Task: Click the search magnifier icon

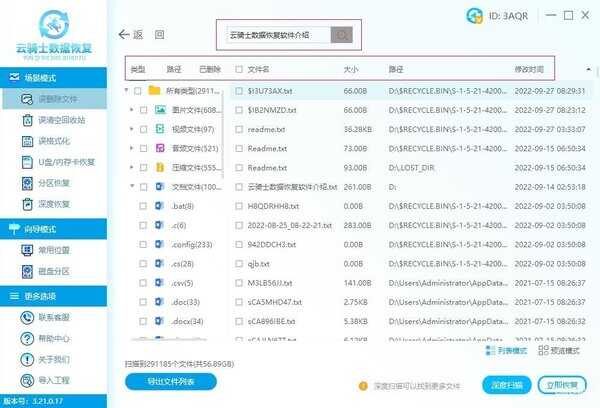Action: pos(342,35)
